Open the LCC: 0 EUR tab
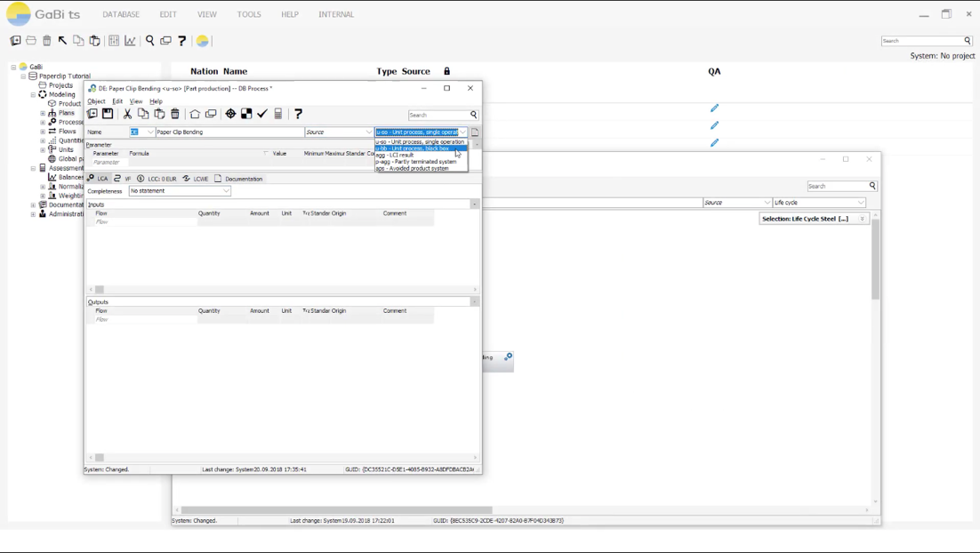 (x=157, y=179)
